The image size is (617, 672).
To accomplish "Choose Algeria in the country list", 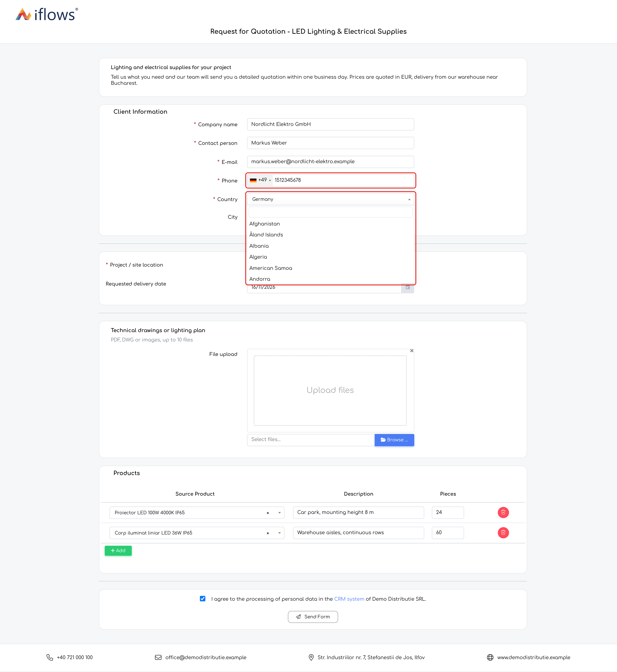I will 331,257.
